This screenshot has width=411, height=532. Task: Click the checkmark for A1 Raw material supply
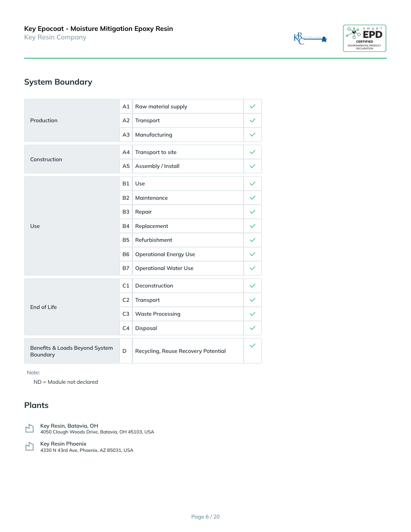click(253, 106)
